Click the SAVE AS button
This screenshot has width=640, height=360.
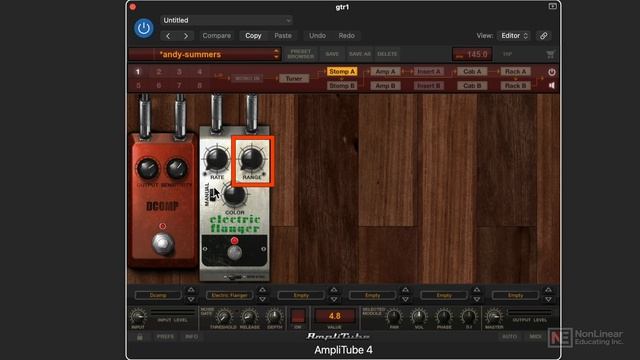pos(360,54)
